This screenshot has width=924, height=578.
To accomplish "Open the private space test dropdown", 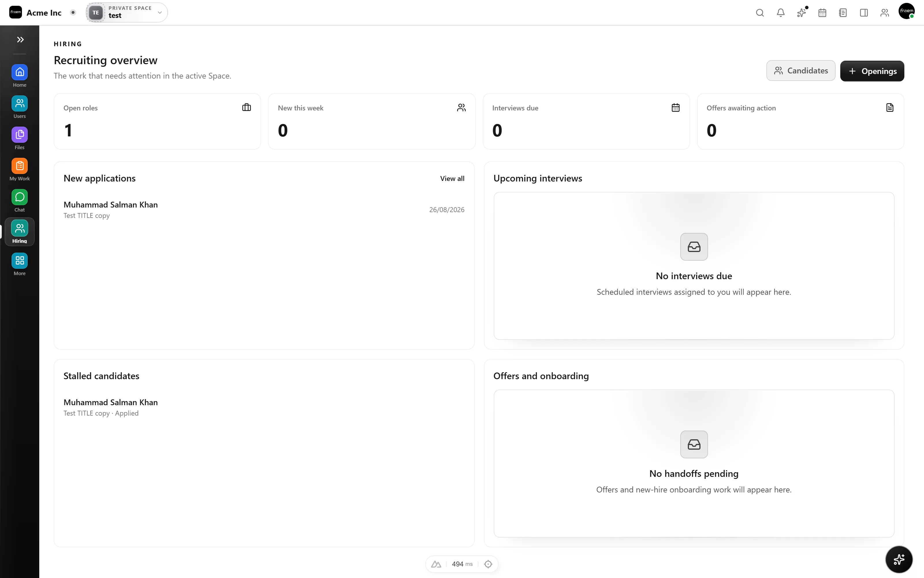I will (127, 12).
